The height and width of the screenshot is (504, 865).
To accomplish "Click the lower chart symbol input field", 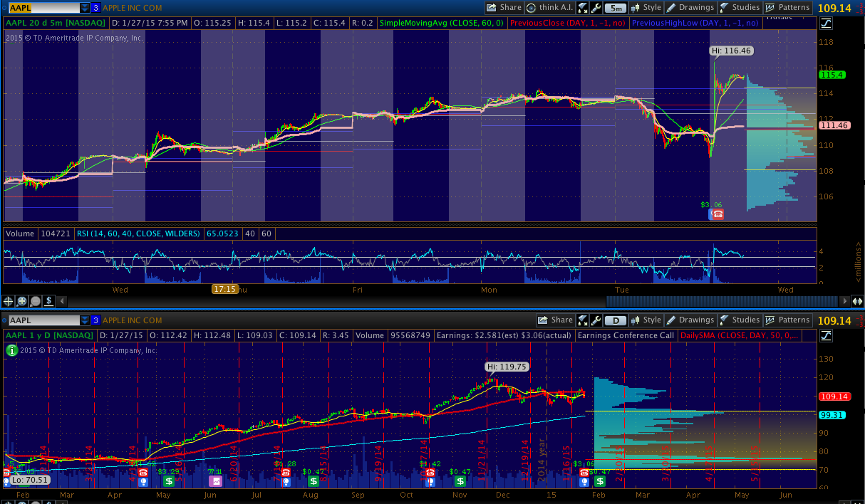I will [x=43, y=320].
